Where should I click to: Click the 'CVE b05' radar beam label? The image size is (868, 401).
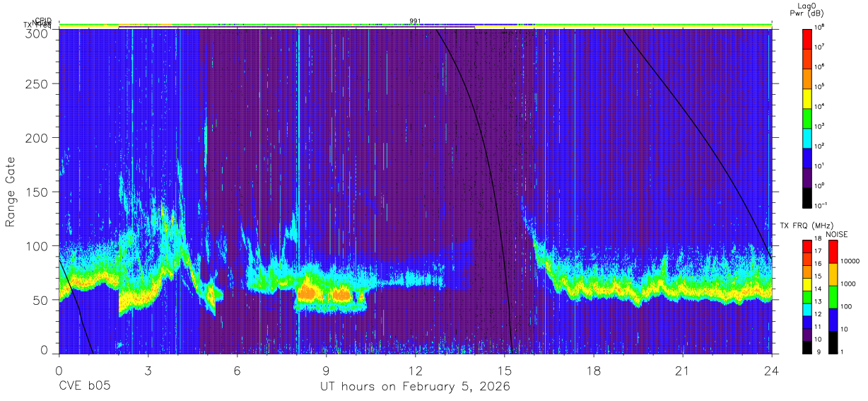tap(84, 387)
